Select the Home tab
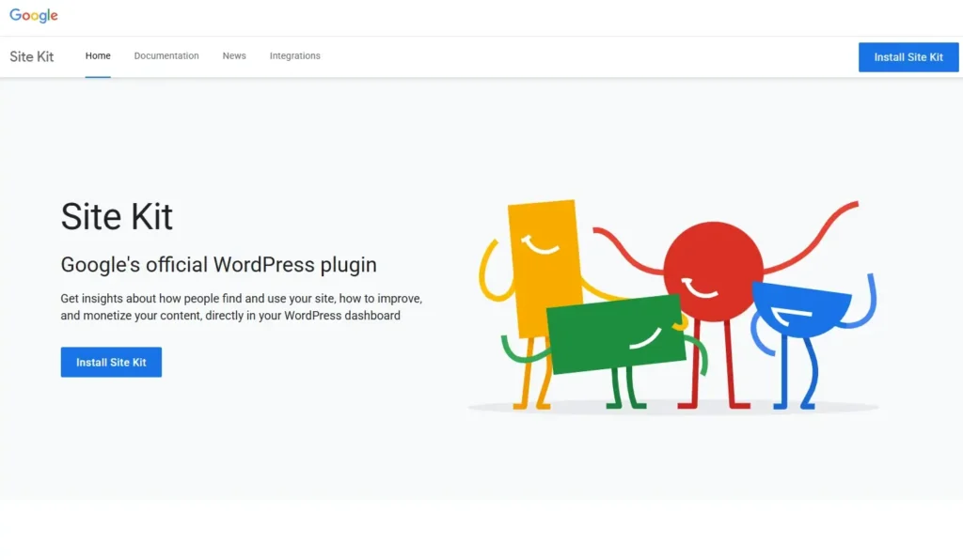 coord(98,55)
